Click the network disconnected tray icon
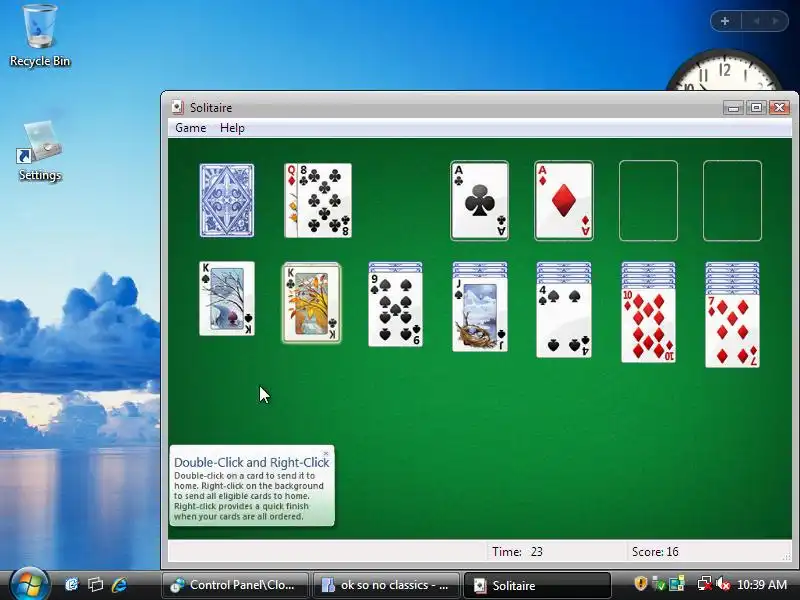Viewport: 800px width, 600px height. [704, 584]
